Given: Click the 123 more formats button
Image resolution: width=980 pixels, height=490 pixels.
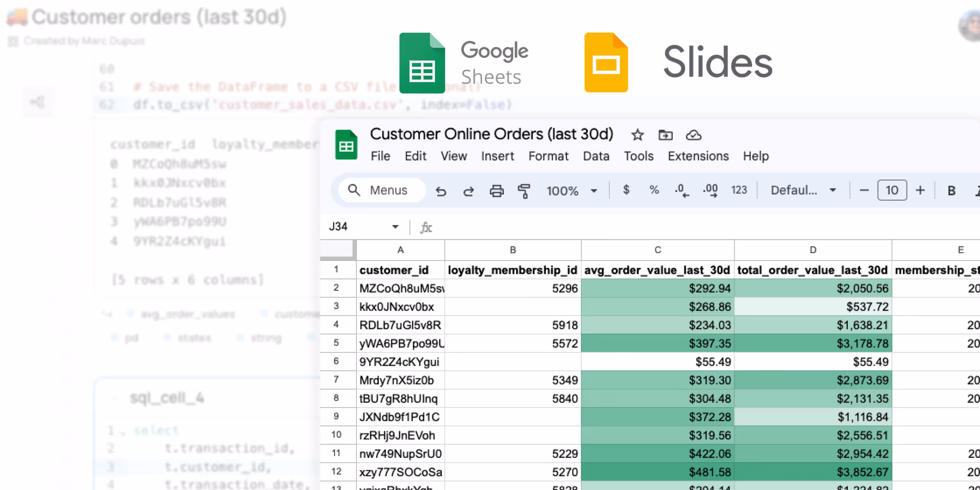Looking at the screenshot, I should click(x=739, y=190).
